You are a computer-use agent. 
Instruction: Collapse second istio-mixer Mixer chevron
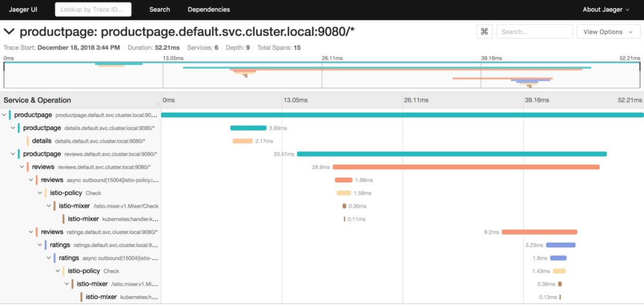pos(67,284)
